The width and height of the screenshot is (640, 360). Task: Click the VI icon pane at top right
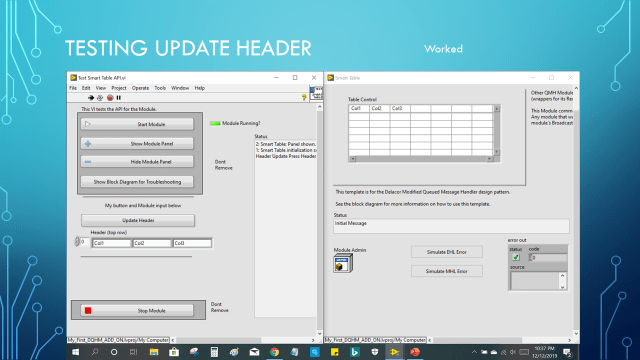point(316,93)
